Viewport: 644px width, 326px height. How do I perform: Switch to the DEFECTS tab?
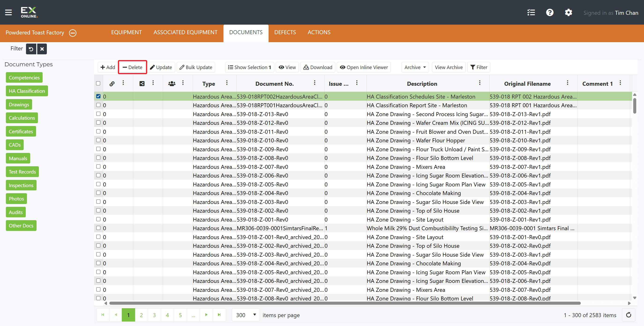click(x=285, y=32)
